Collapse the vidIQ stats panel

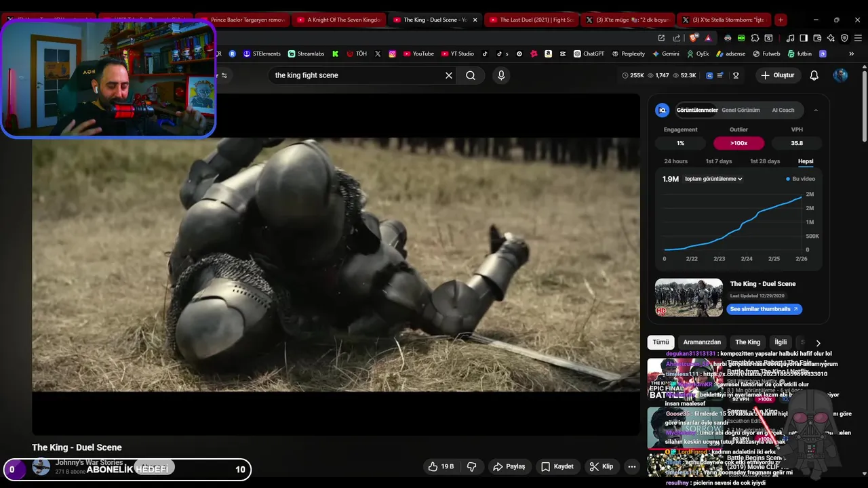coord(816,110)
